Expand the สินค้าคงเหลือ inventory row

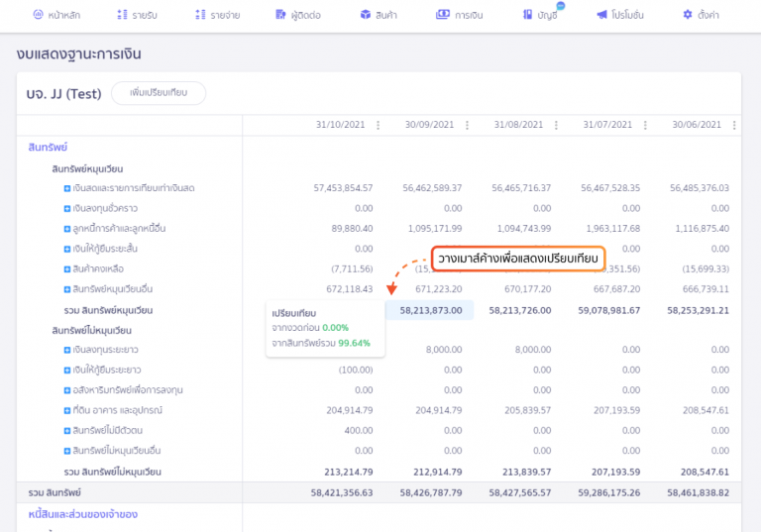67,269
